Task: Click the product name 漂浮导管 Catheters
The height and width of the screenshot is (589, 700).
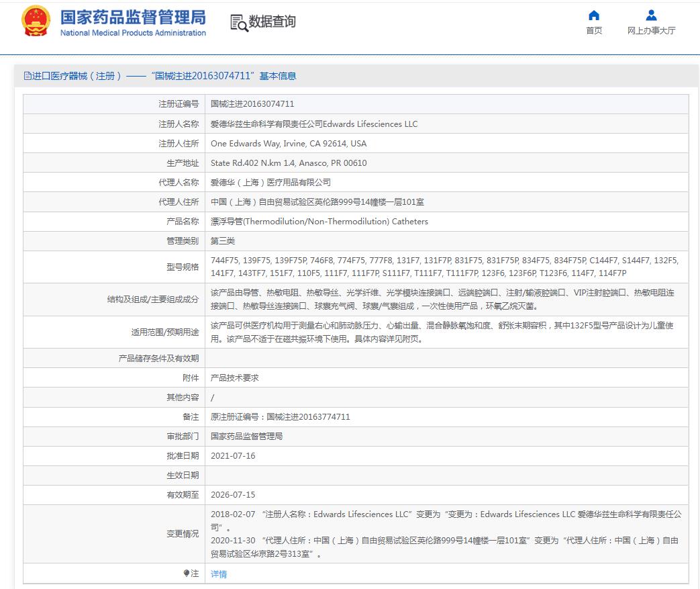Action: [319, 221]
